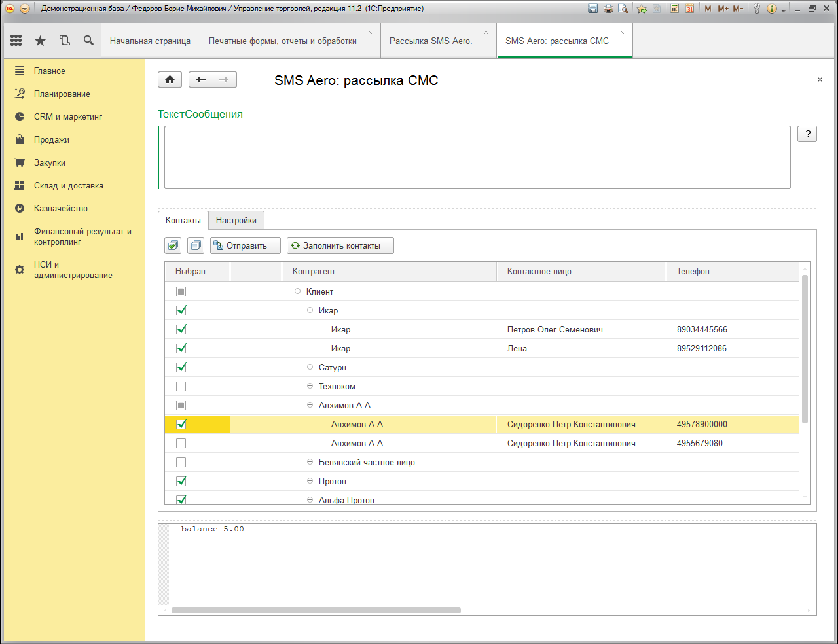Uncheck the Протон checkbox
Screen dimensions: 838x644
[x=181, y=481]
